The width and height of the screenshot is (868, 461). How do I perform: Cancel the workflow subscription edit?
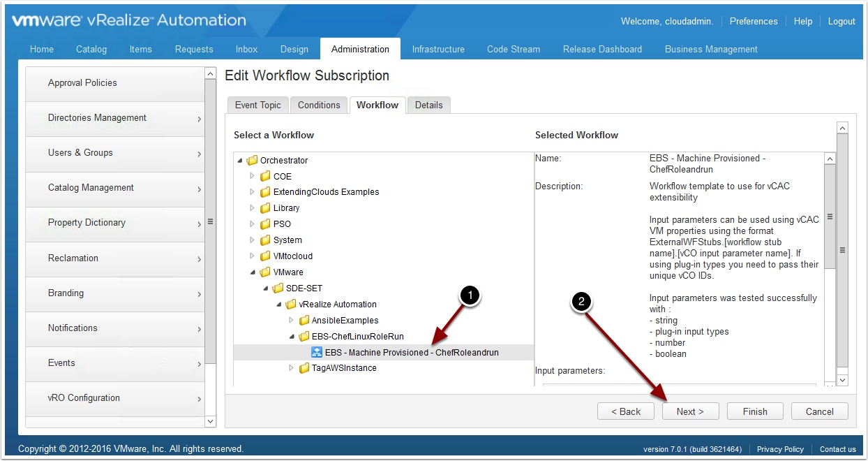tap(820, 411)
